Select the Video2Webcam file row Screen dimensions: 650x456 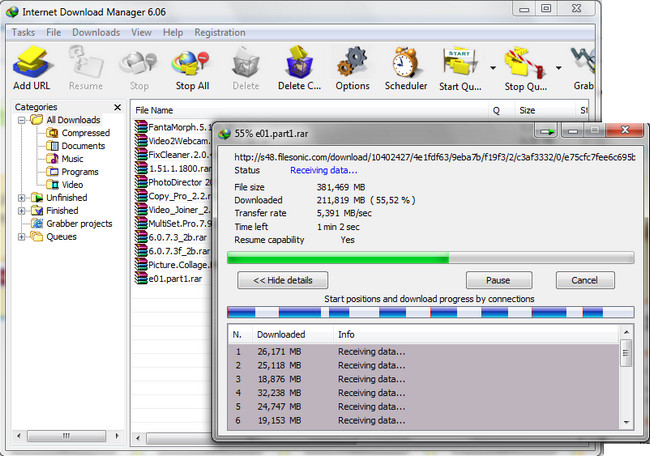coord(173,141)
